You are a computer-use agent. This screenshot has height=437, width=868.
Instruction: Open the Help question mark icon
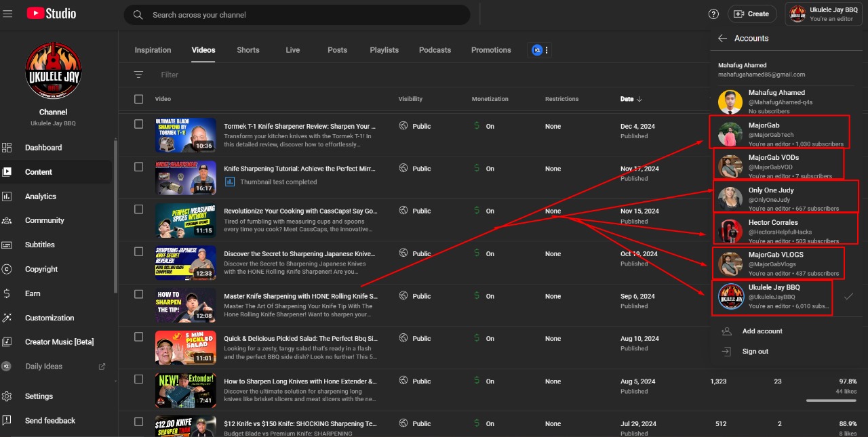pyautogui.click(x=713, y=14)
